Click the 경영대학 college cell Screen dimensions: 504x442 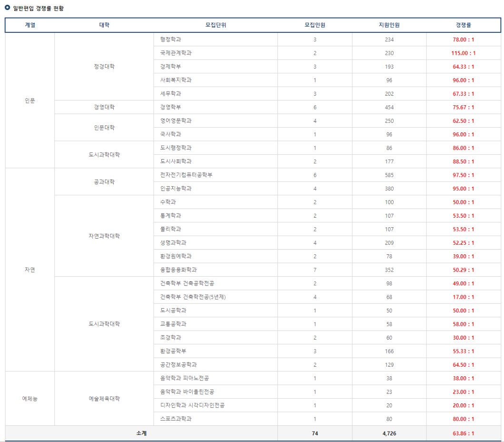tap(104, 107)
